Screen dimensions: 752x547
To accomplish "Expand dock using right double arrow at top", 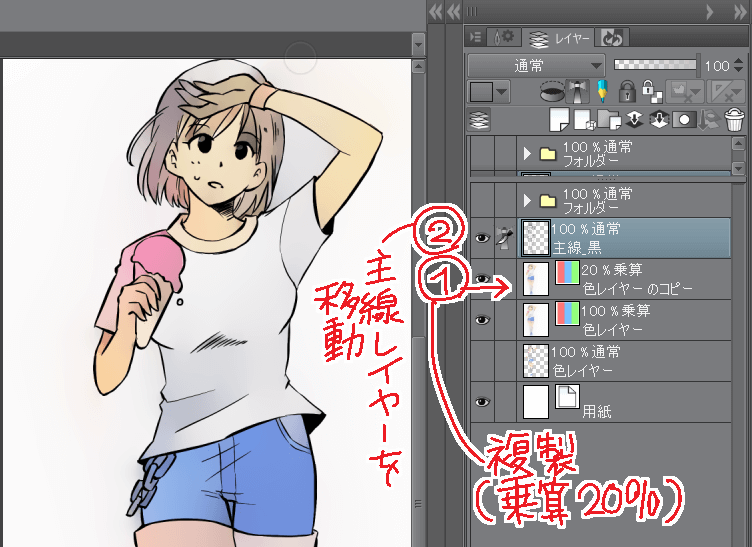I will pyautogui.click(x=740, y=12).
